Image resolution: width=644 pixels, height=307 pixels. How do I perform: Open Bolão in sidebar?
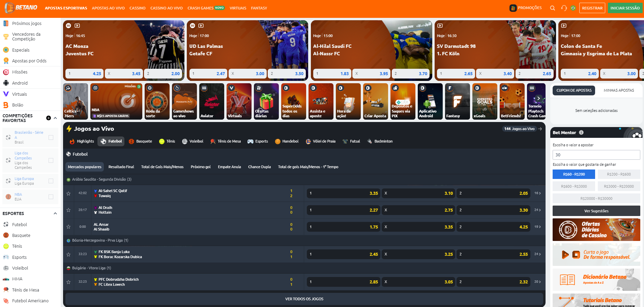[18, 105]
